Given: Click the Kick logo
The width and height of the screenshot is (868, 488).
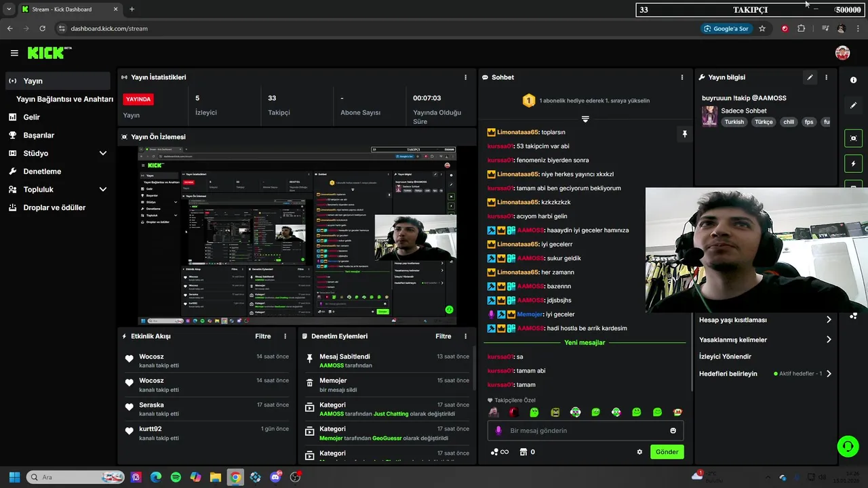Looking at the screenshot, I should 49,53.
